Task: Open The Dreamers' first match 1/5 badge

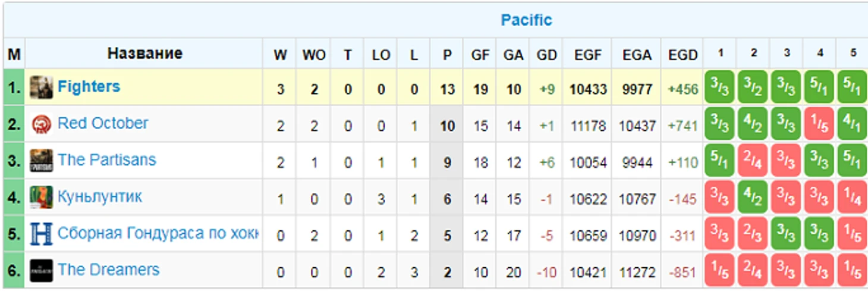Action: 719,271
